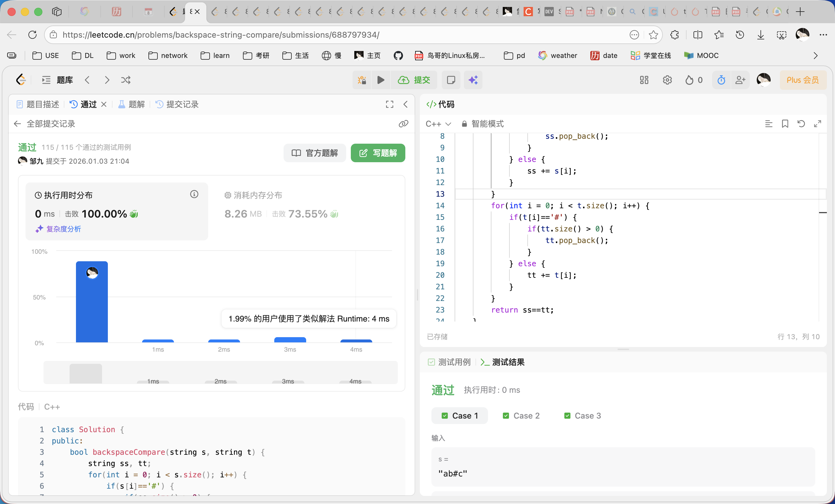Switch to 测试结果 tab
835x504 pixels.
pyautogui.click(x=502, y=362)
